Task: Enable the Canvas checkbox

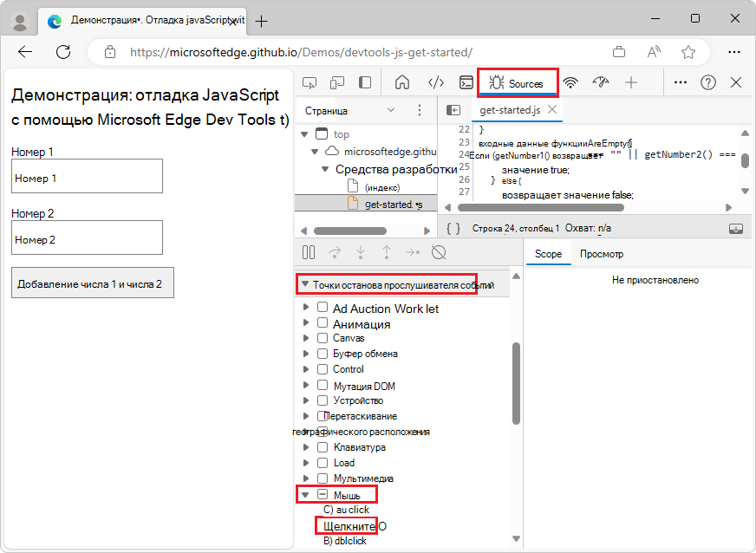Action: coord(323,338)
